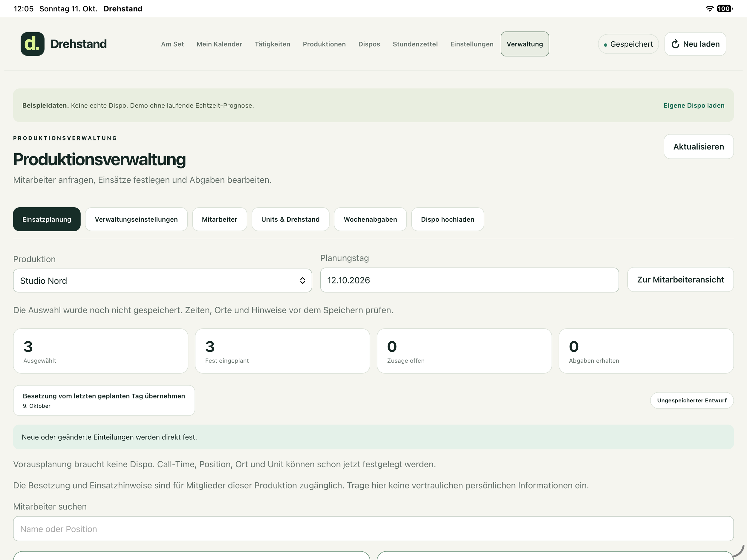747x560 pixels.
Task: Click the green dot of Gespeichert
Action: click(x=605, y=45)
